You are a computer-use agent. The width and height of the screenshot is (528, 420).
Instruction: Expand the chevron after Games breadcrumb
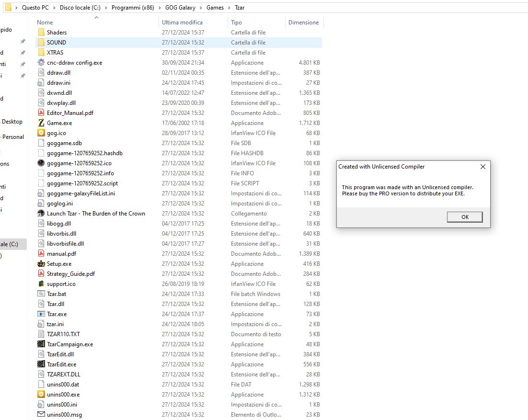(230, 8)
